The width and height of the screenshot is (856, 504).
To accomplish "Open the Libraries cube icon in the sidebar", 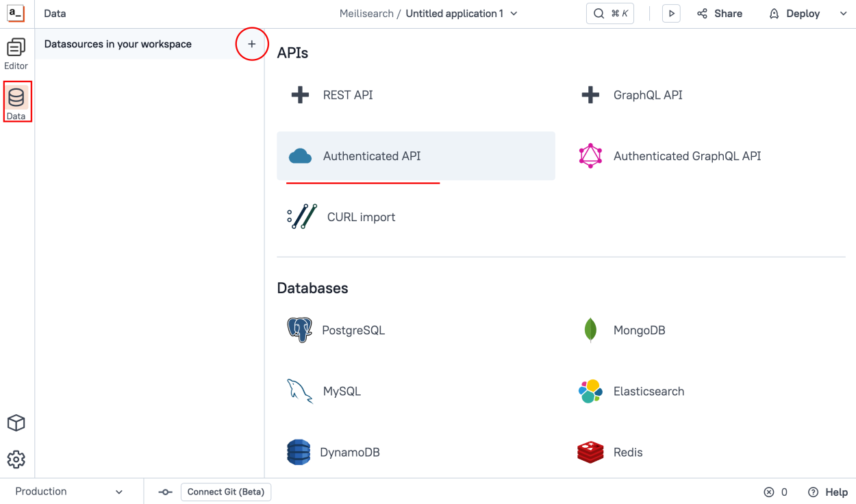I will [16, 423].
